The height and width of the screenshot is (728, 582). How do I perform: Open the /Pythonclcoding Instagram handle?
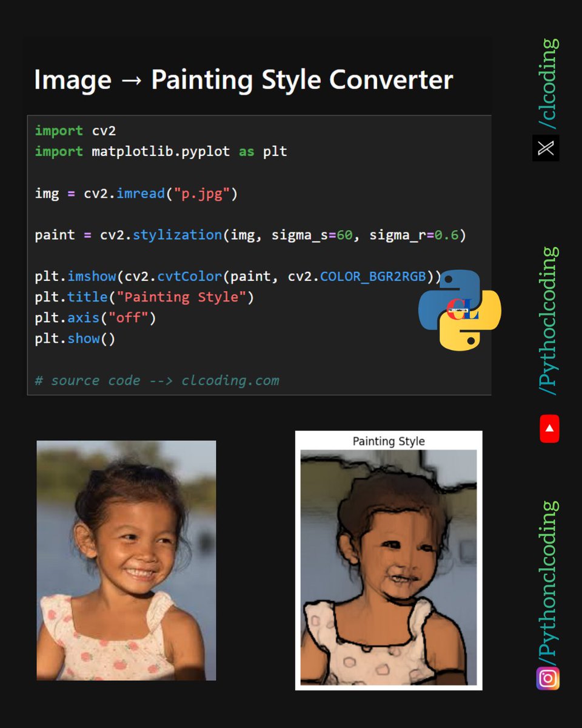(x=549, y=583)
